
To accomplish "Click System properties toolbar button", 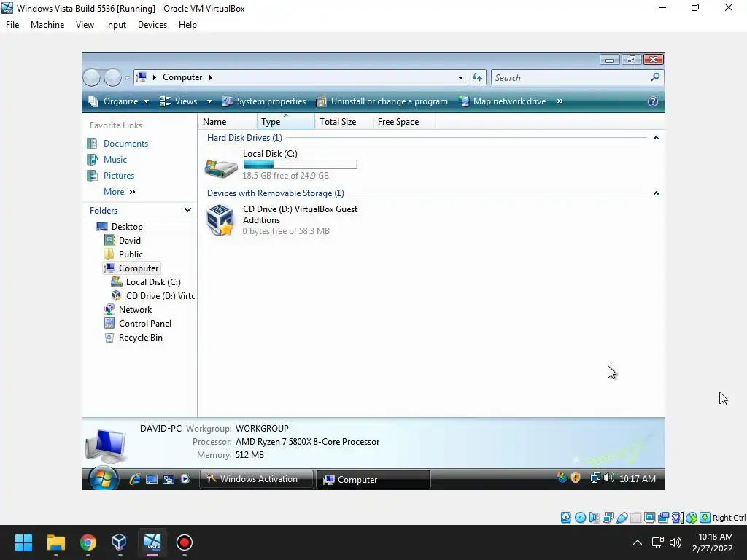I will click(x=264, y=101).
